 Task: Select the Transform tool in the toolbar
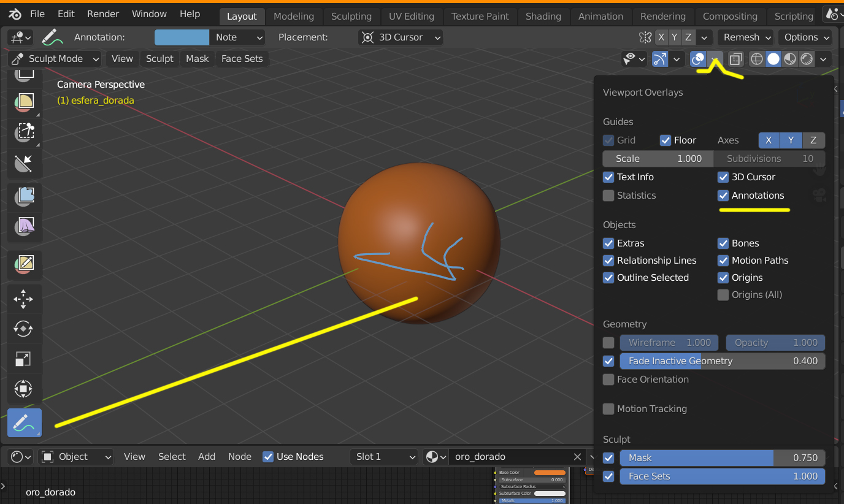coord(23,389)
